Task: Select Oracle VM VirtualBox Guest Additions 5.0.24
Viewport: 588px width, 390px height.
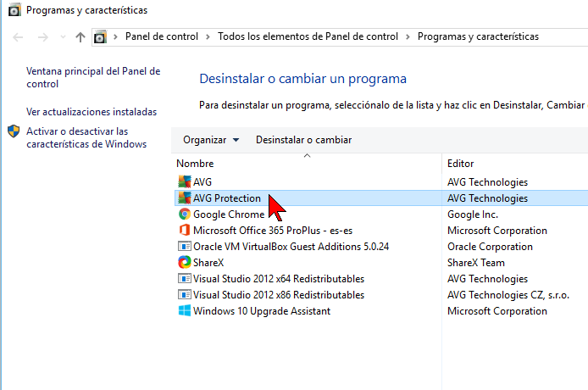Action: pyautogui.click(x=291, y=247)
